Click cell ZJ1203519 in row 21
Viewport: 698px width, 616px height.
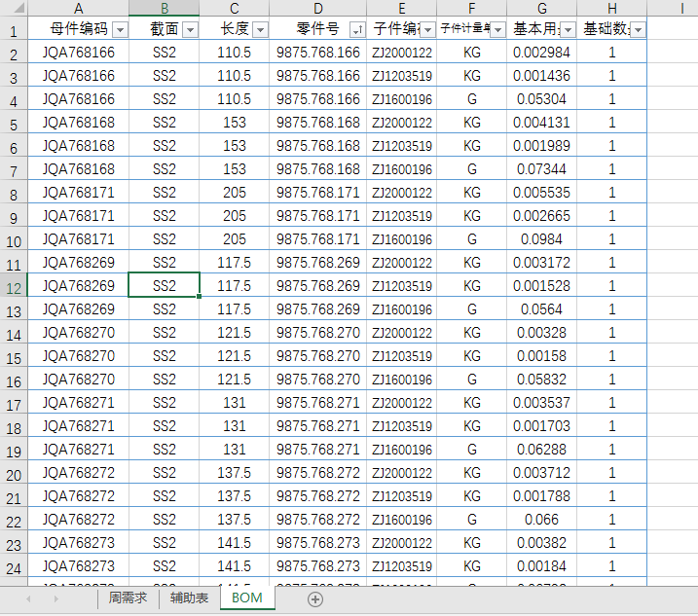(401, 496)
